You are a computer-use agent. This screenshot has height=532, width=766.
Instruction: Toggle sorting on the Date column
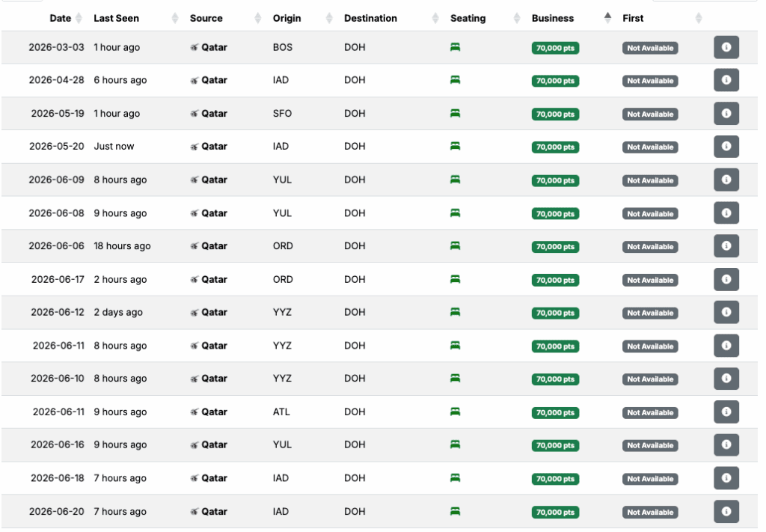80,17
